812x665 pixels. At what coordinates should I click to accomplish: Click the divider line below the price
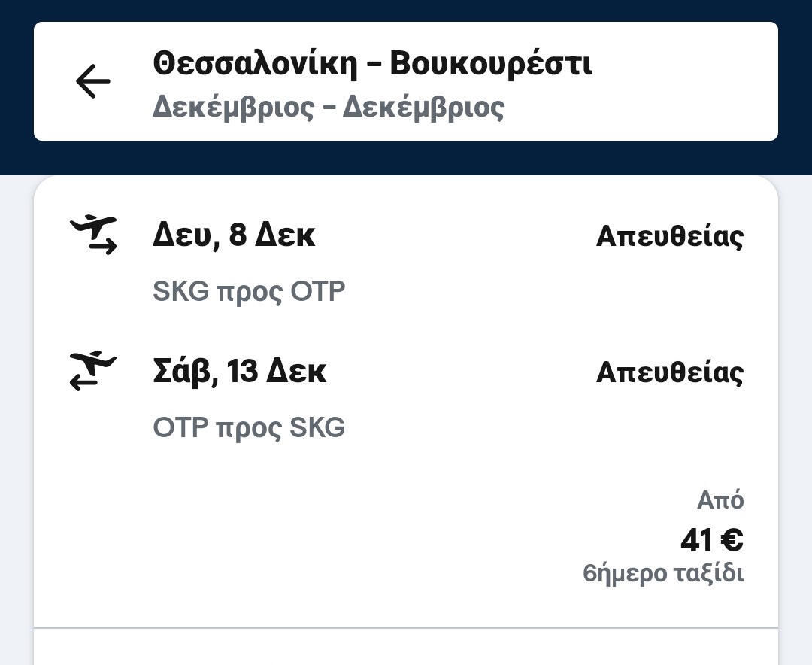click(x=406, y=627)
